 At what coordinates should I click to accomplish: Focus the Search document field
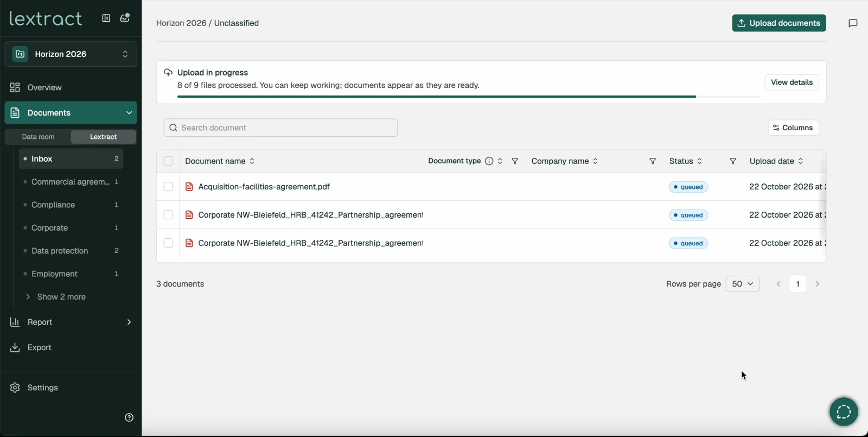tap(280, 128)
